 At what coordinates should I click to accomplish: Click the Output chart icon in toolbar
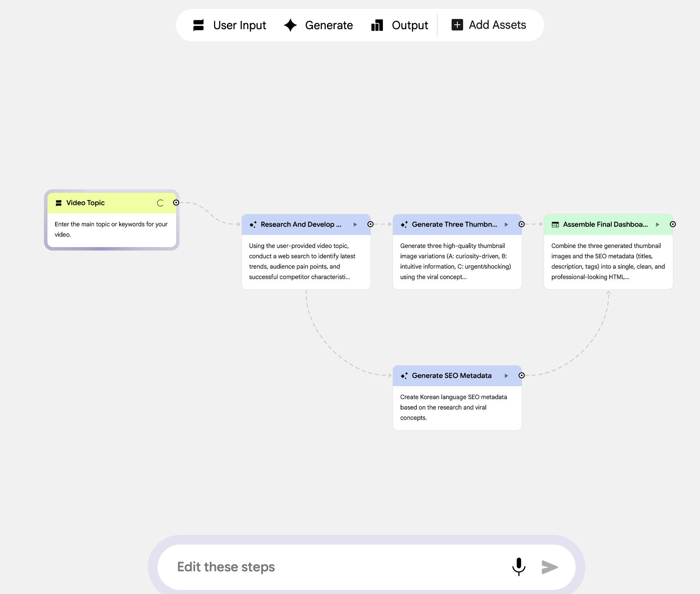point(377,25)
